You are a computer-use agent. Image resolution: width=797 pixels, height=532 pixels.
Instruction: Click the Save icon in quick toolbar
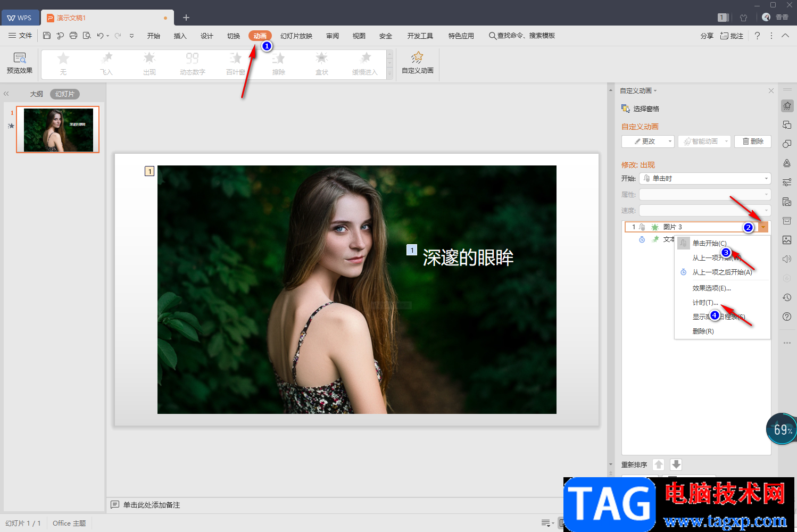pos(47,36)
